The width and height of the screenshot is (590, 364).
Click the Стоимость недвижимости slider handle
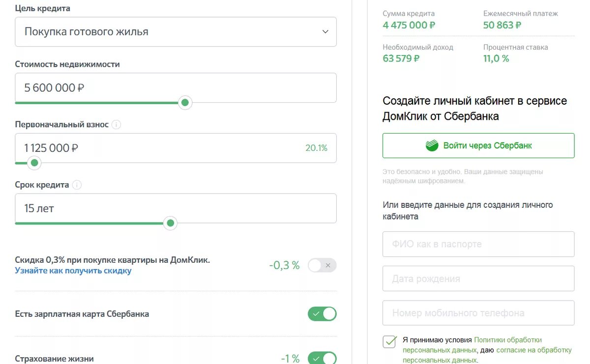click(185, 103)
